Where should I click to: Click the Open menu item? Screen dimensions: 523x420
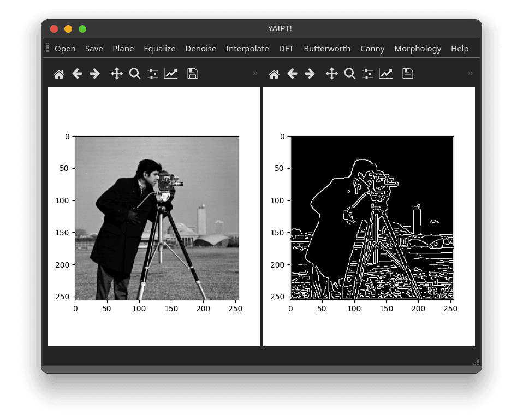65,49
